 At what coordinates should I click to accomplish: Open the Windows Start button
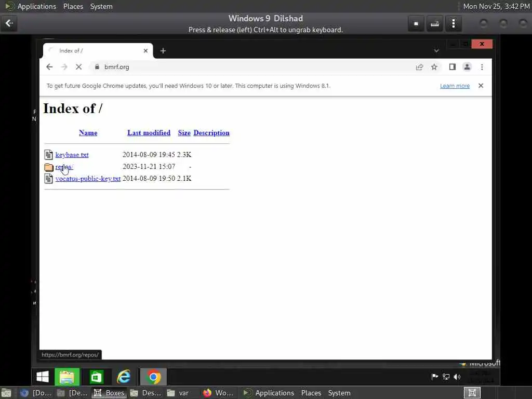43,377
